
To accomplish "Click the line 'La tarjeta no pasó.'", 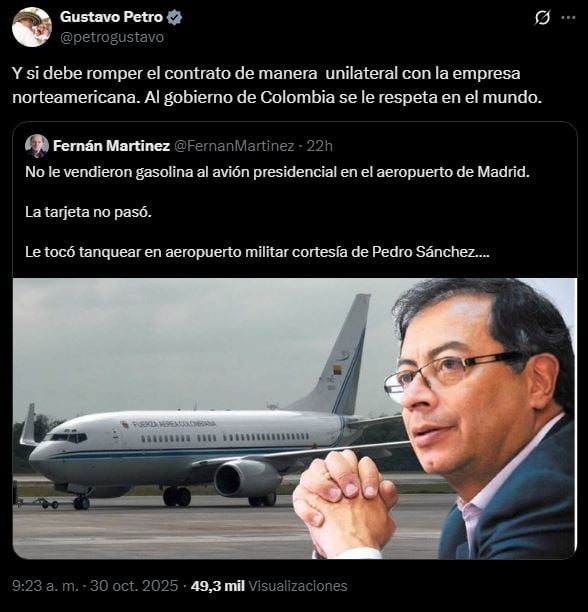I will coord(89,212).
